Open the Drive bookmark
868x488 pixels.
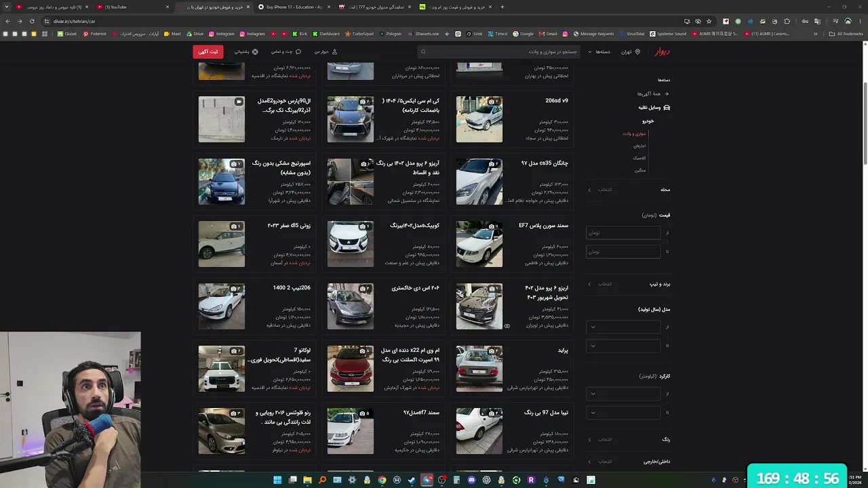(195, 34)
